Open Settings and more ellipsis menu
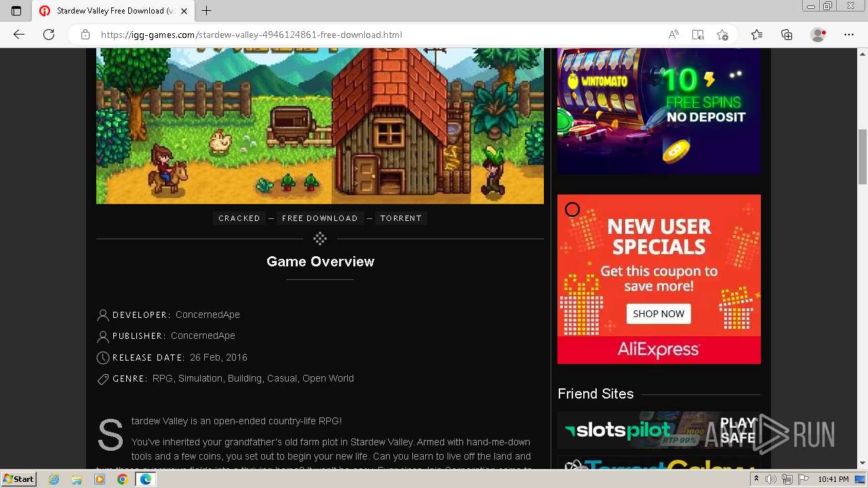 [x=849, y=35]
